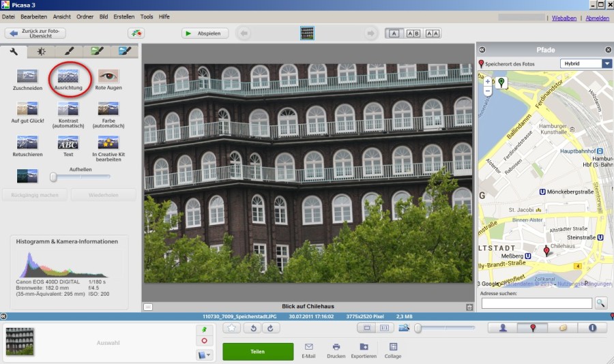Apply the Auf gut Glück! fix

pyautogui.click(x=27, y=109)
